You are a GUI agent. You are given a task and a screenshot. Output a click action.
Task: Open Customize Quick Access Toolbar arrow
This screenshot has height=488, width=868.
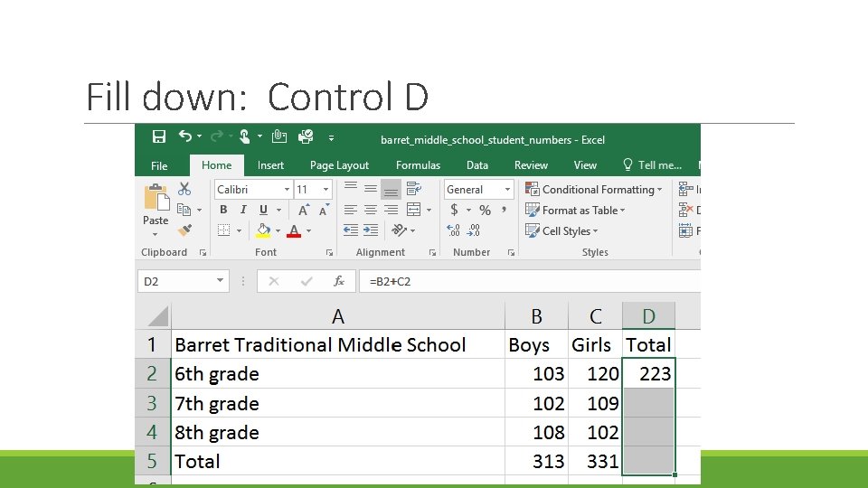pos(331,138)
